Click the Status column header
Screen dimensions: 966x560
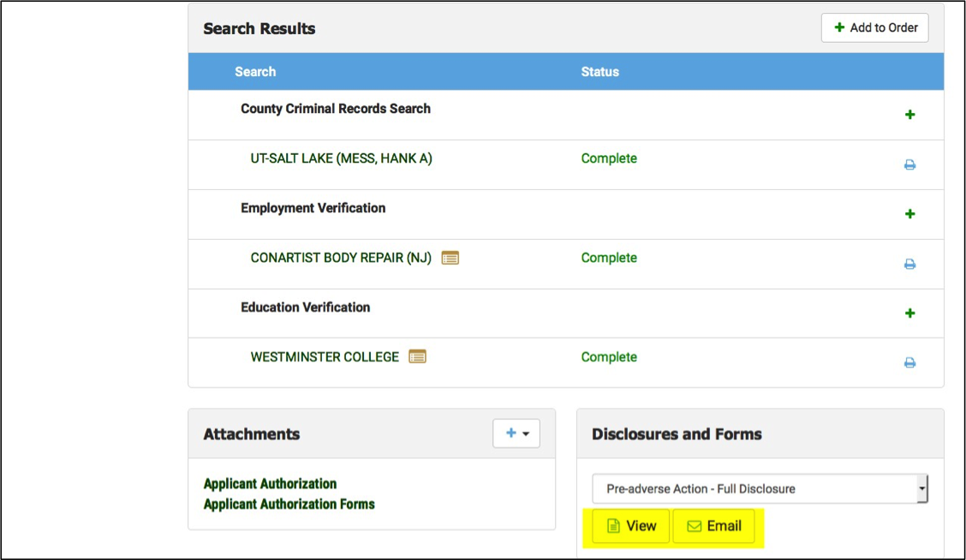click(599, 72)
